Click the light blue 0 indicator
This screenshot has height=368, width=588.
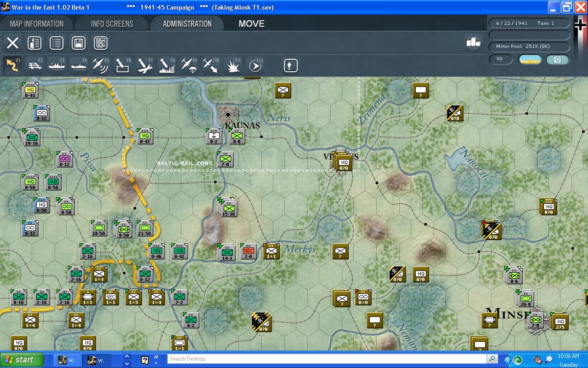click(557, 59)
